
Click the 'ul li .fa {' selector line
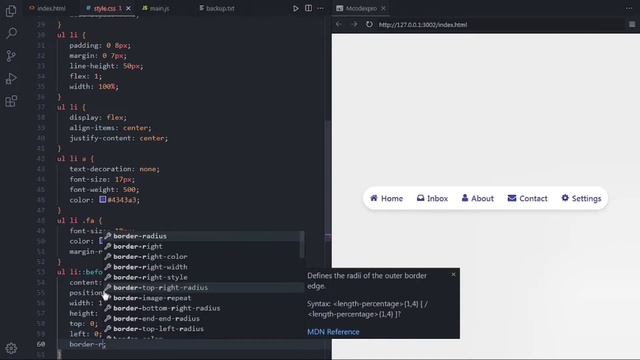(80, 220)
